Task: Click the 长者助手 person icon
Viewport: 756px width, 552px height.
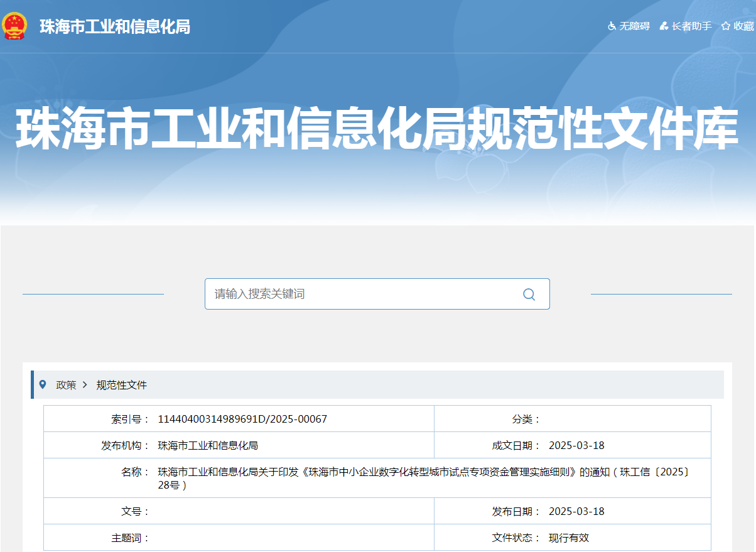Action: (x=664, y=26)
